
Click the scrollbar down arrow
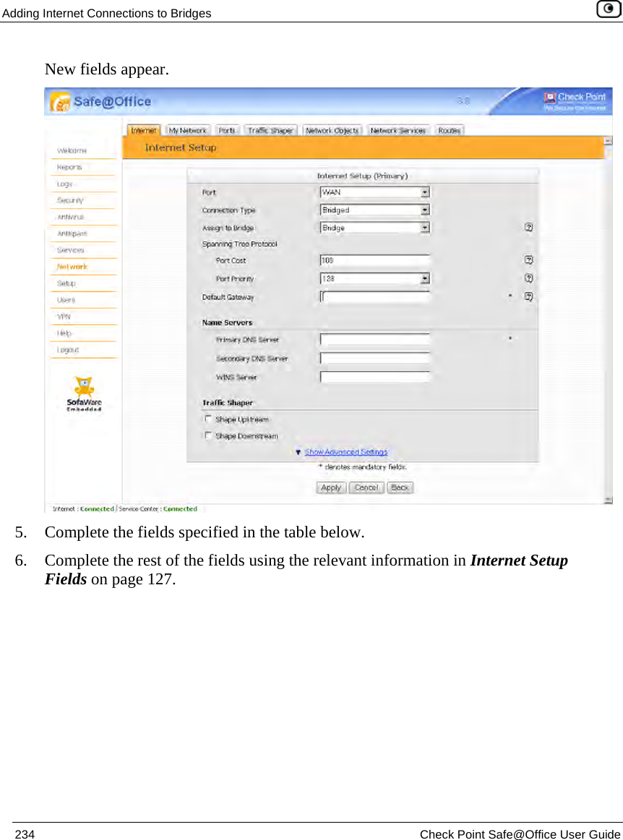pos(608,499)
